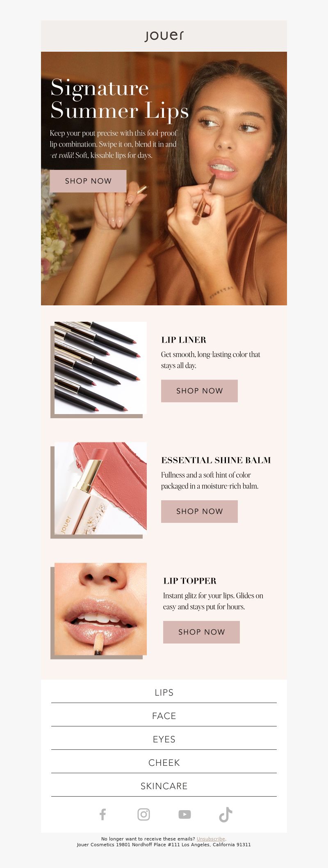328x868 pixels.
Task: Click the Jouer logo in header
Action: 164,36
